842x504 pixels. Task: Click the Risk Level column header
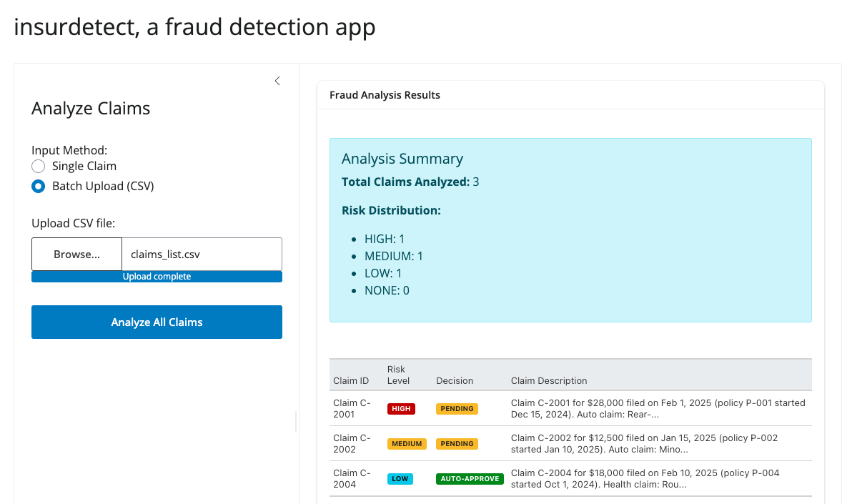point(398,375)
